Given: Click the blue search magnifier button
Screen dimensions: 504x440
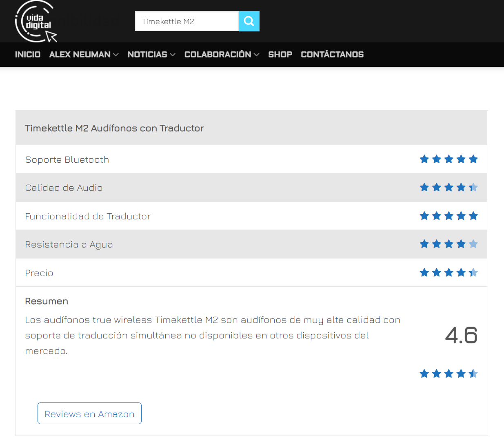Looking at the screenshot, I should point(249,21).
